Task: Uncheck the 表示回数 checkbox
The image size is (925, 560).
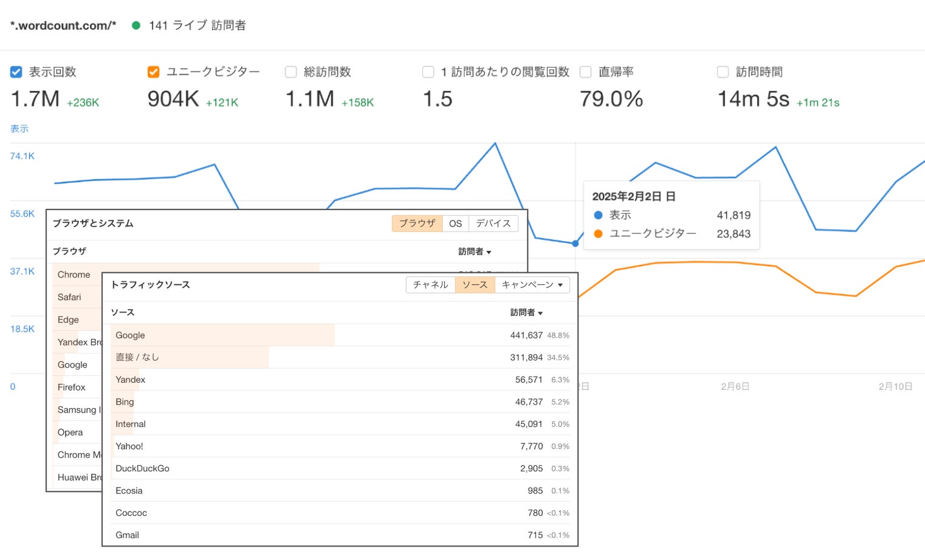Action: point(16,72)
